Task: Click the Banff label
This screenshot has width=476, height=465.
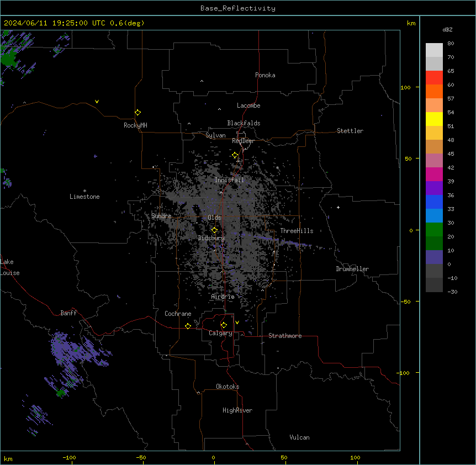Action: pyautogui.click(x=68, y=313)
